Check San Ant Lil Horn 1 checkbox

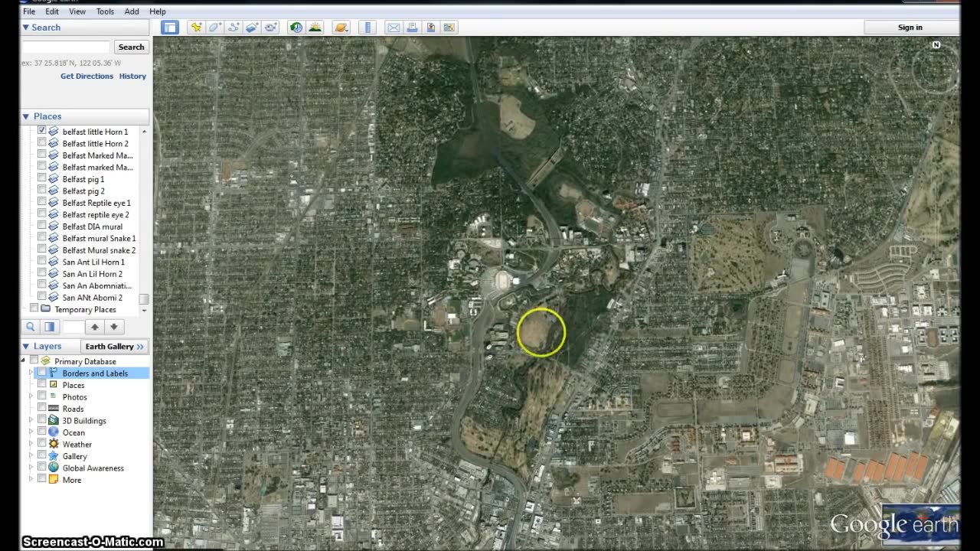click(x=42, y=262)
